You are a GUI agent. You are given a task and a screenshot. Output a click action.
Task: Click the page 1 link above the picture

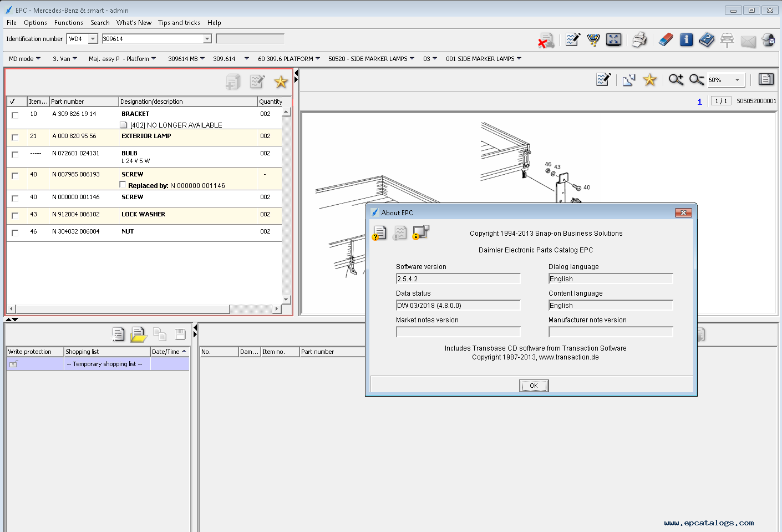(699, 101)
